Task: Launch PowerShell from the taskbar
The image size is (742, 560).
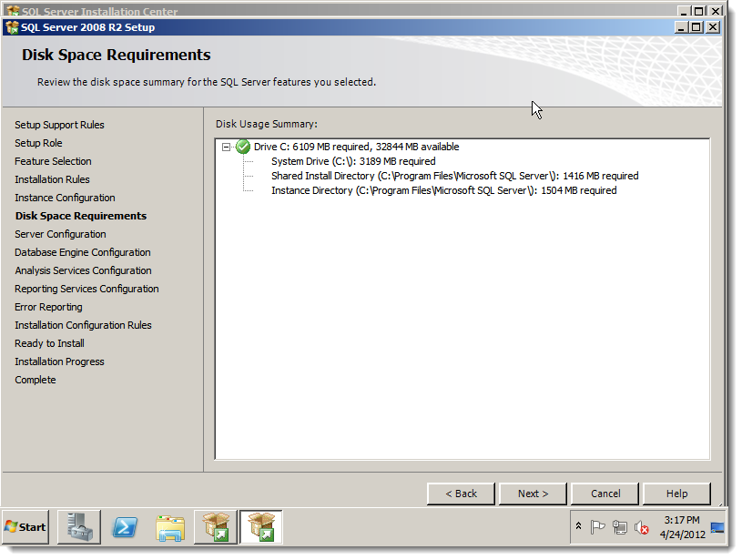Action: tap(125, 527)
